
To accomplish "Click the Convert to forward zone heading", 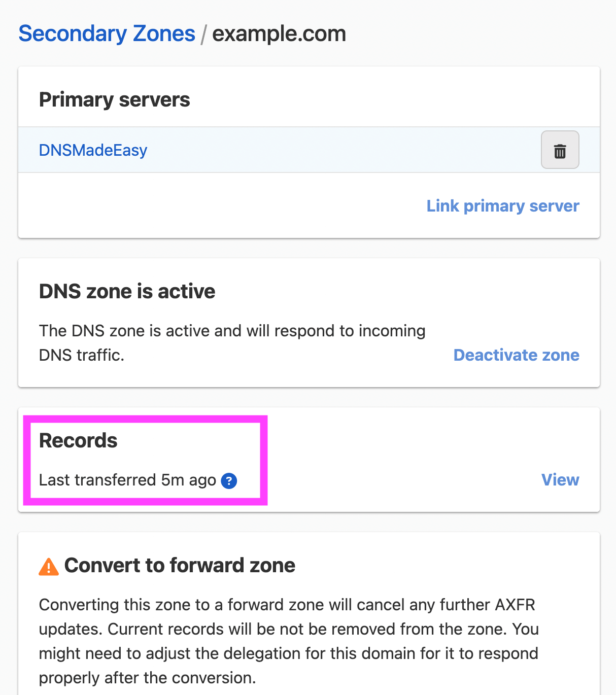I will 181,565.
